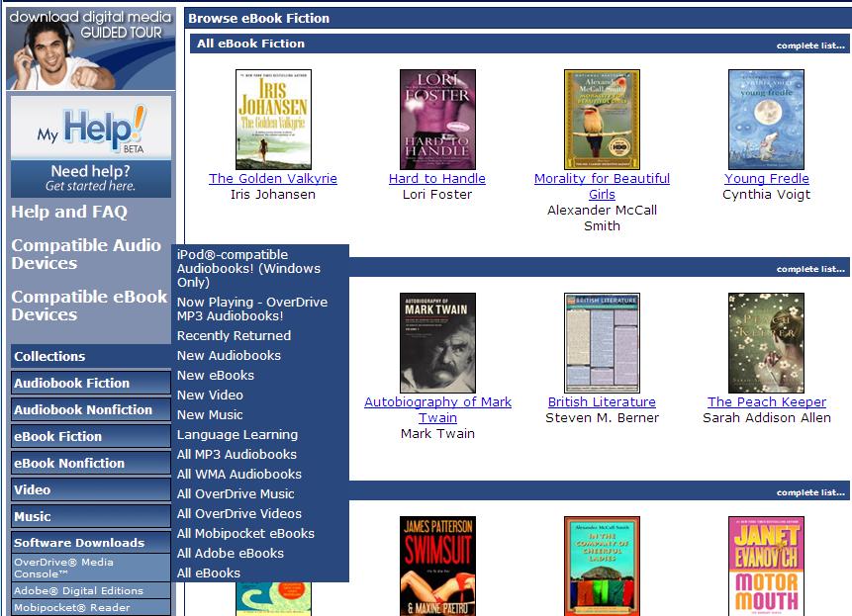The image size is (852, 616).
Task: Select All eBooks in flyout menu
Action: (208, 573)
